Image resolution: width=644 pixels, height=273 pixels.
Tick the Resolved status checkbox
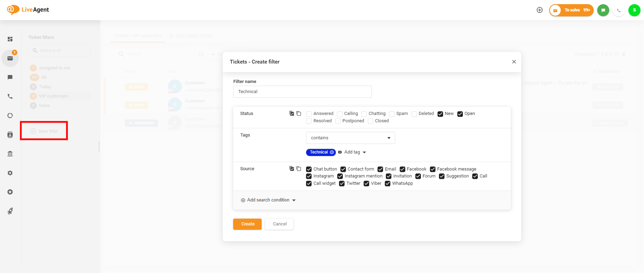309,121
